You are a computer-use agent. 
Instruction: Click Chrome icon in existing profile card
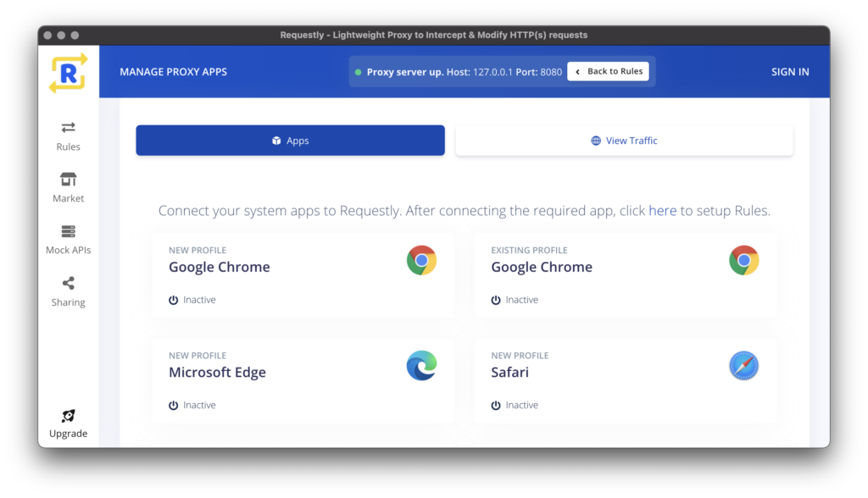743,260
